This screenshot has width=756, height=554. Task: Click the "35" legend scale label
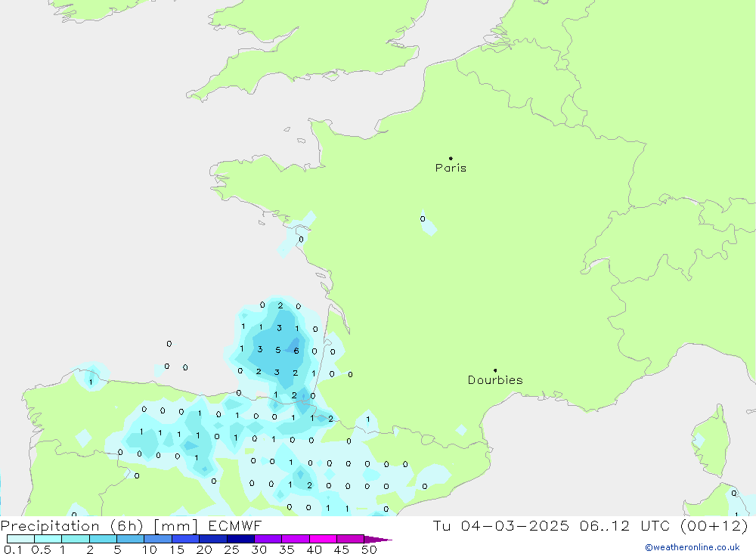tap(287, 549)
